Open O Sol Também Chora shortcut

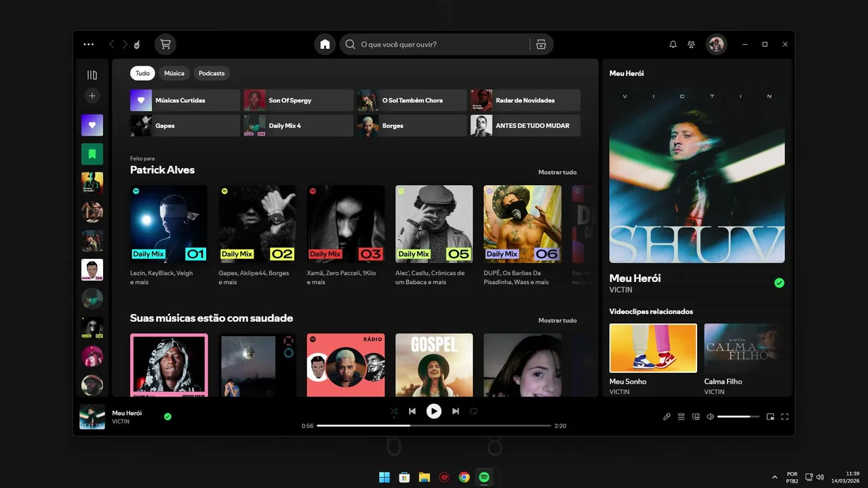(412, 100)
